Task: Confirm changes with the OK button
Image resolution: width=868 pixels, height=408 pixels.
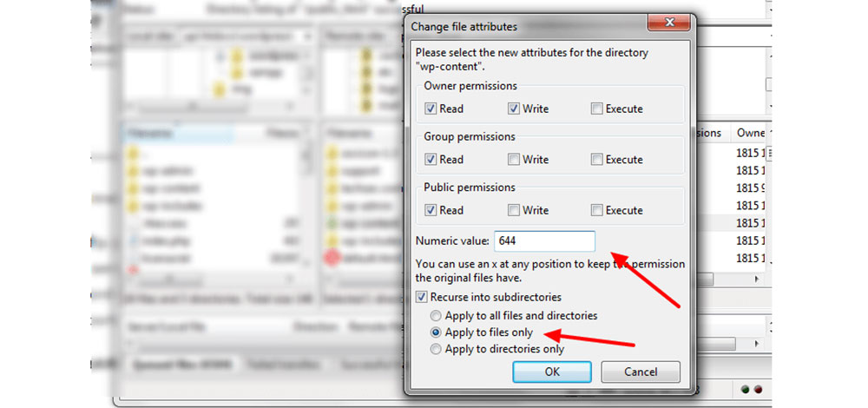Action: [552, 372]
